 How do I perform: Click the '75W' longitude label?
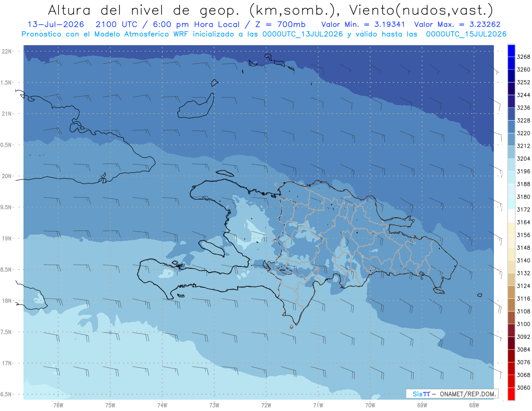click(110, 405)
